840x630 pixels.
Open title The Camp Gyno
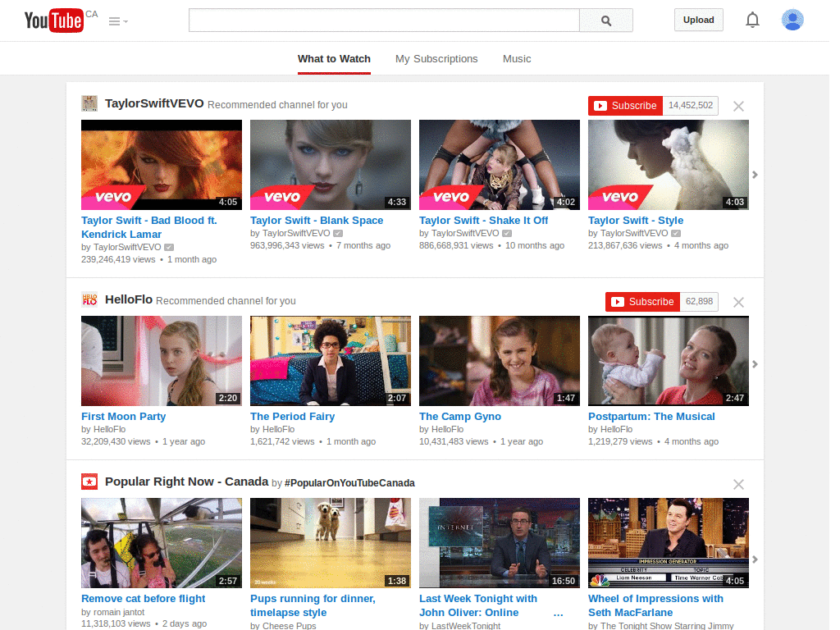coord(460,416)
